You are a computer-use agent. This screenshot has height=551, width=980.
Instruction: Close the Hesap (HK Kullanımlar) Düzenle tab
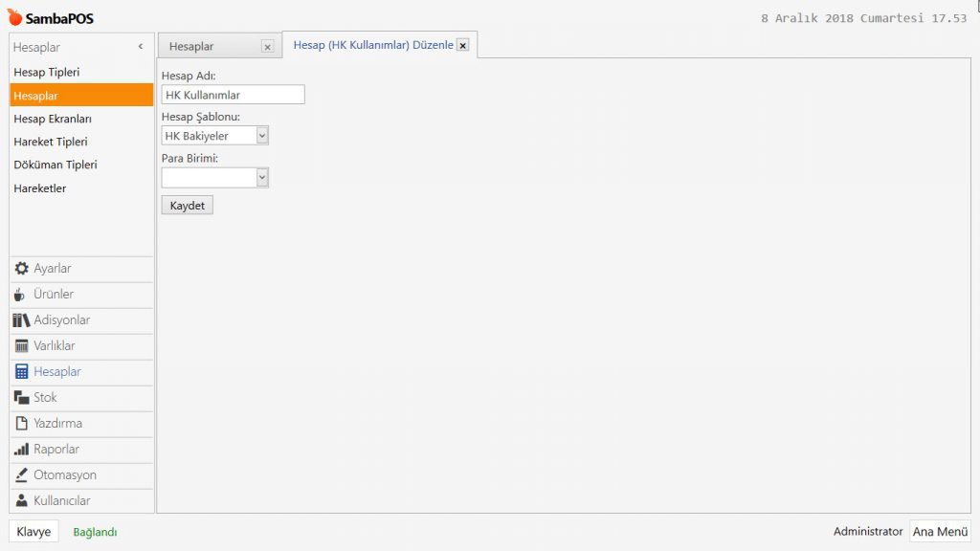(463, 45)
